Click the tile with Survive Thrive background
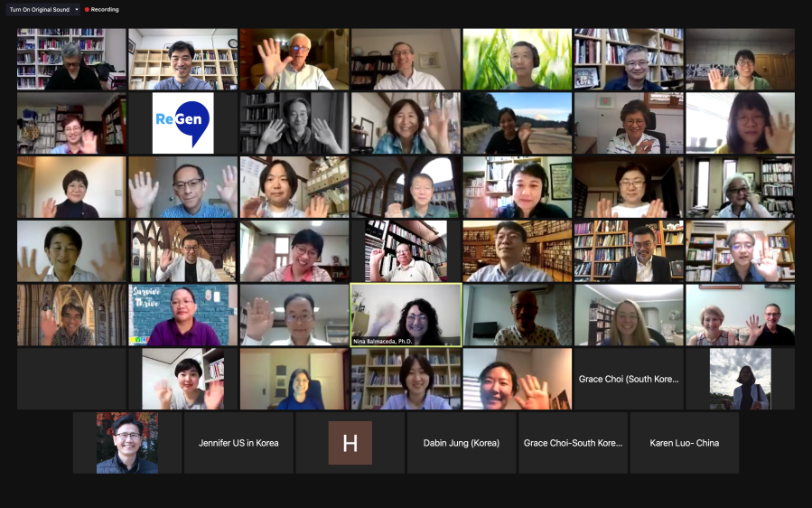The image size is (812, 508). coord(182,315)
